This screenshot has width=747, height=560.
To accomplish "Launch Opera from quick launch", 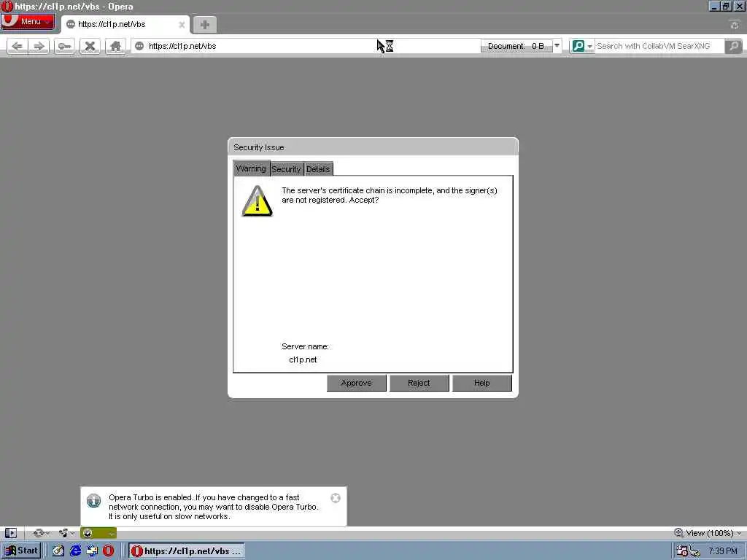I will 109,551.
